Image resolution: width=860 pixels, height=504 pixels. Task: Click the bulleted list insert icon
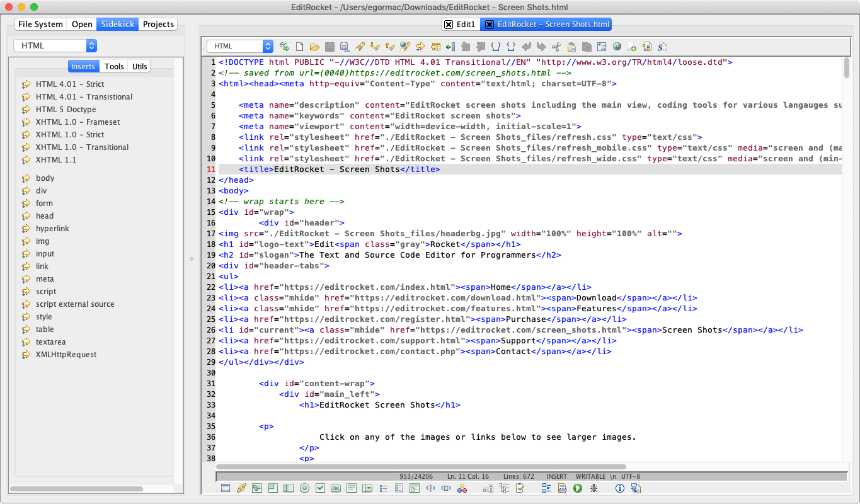[383, 488]
